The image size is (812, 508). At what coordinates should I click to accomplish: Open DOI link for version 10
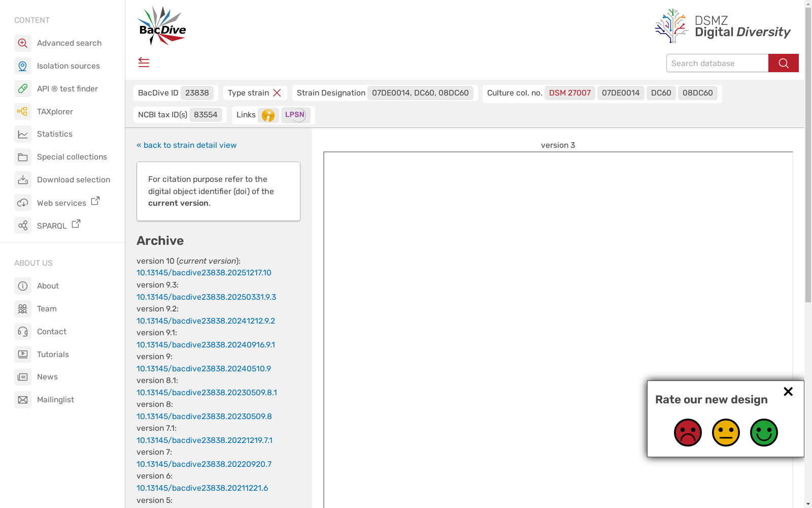pyautogui.click(x=204, y=273)
